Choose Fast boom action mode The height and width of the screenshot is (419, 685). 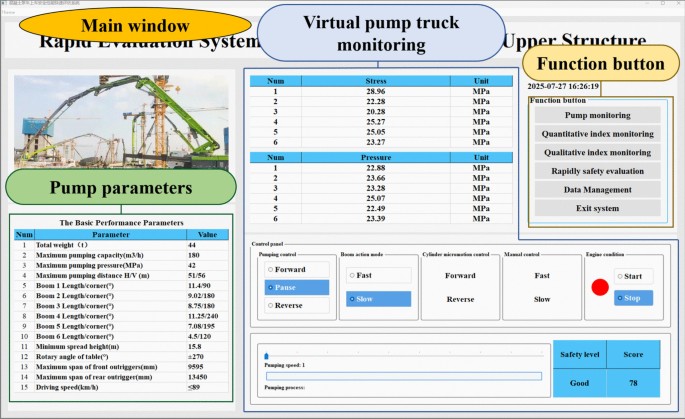click(378, 275)
